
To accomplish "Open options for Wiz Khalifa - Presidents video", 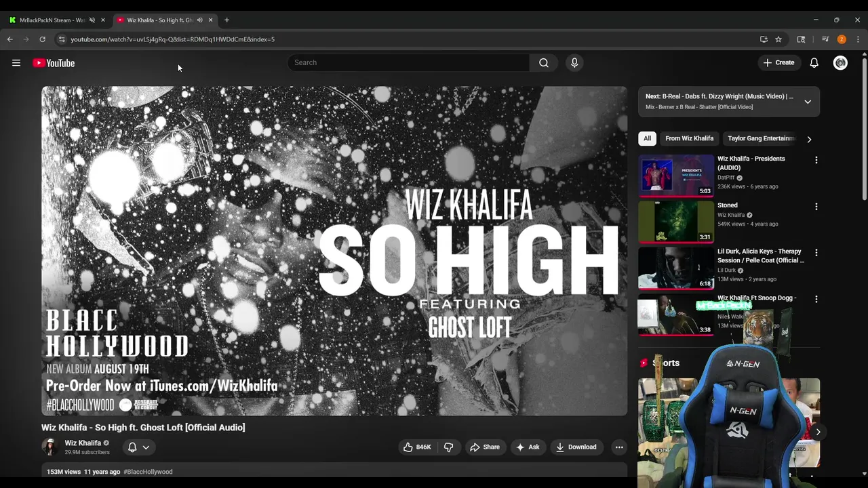I will pyautogui.click(x=816, y=160).
